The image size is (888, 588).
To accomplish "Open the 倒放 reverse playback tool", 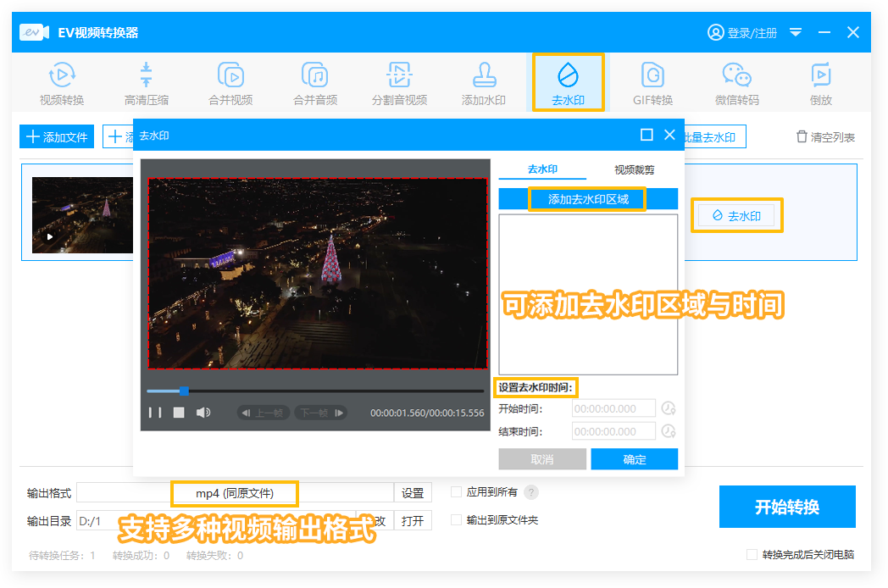I will tap(820, 84).
